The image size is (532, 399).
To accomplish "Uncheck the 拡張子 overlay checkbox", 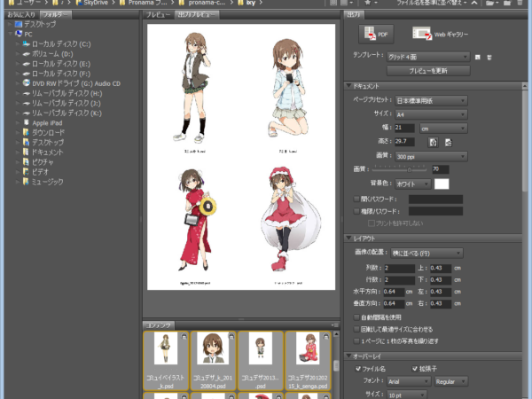I will [x=414, y=369].
